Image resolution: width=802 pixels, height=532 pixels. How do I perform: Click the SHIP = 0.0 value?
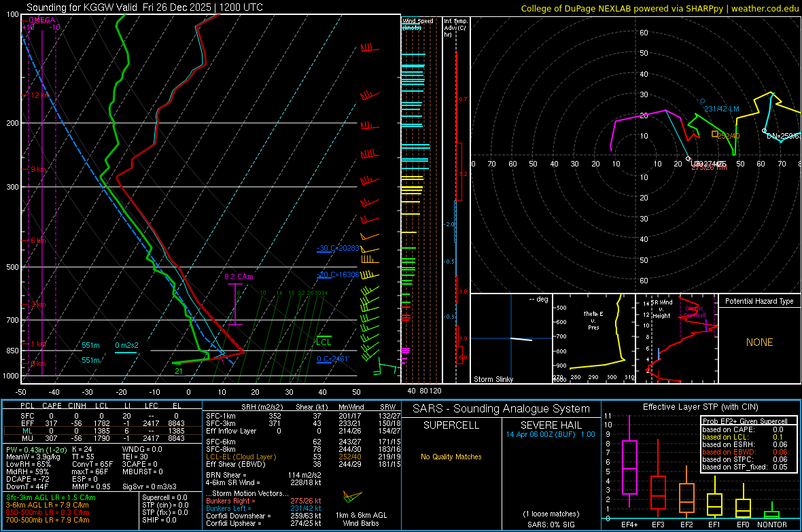click(159, 520)
